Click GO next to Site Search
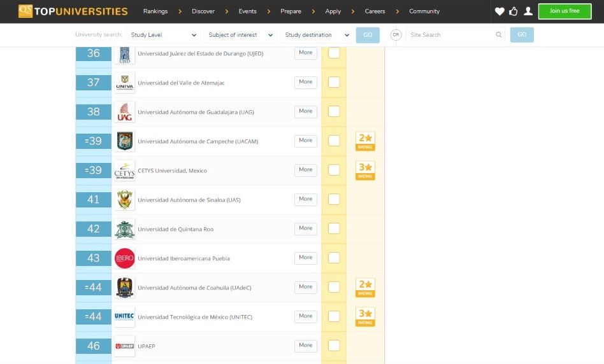 point(522,34)
